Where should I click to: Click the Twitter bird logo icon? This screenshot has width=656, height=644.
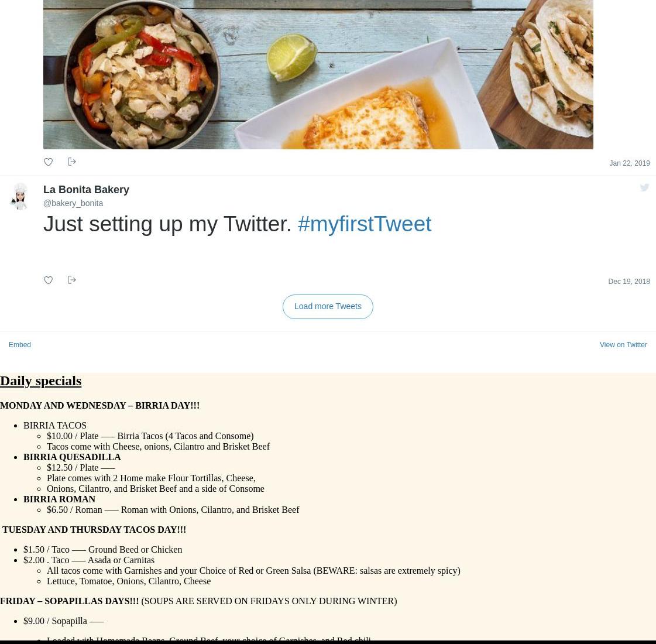point(644,187)
